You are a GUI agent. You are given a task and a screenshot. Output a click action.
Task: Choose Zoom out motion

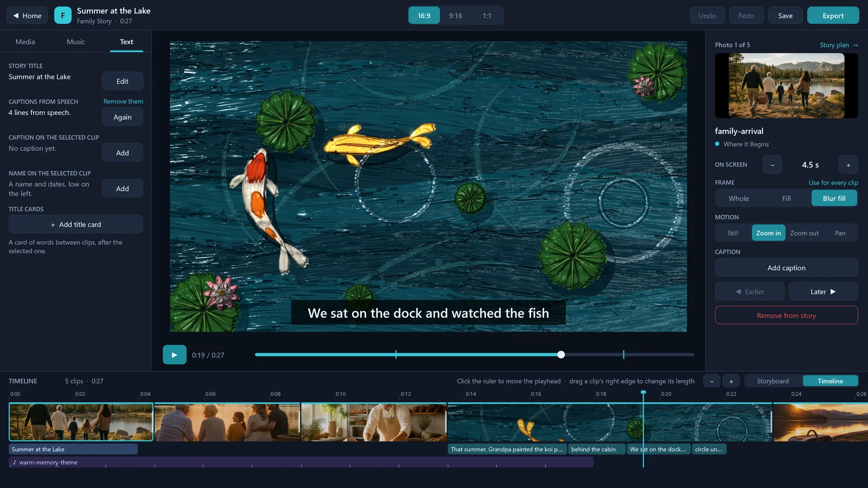tap(804, 233)
